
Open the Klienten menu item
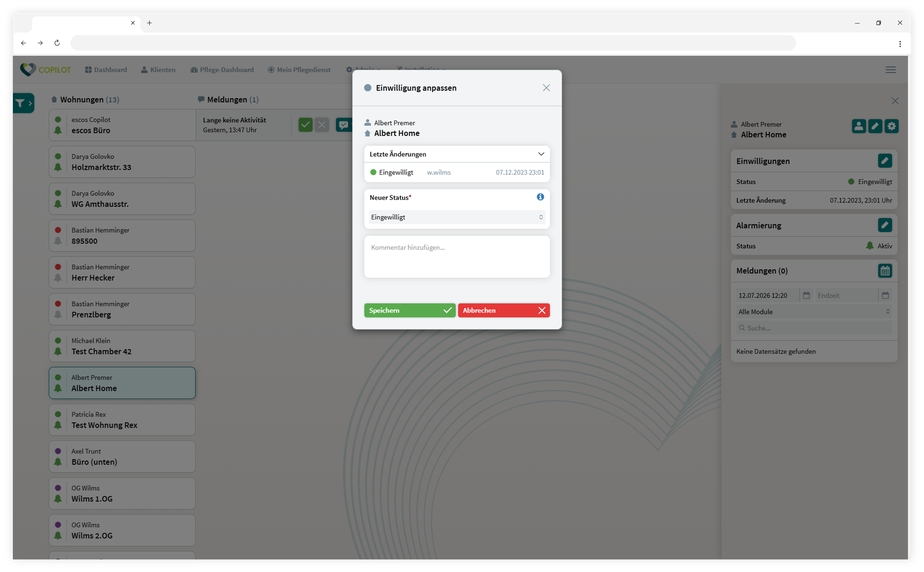[x=158, y=70]
